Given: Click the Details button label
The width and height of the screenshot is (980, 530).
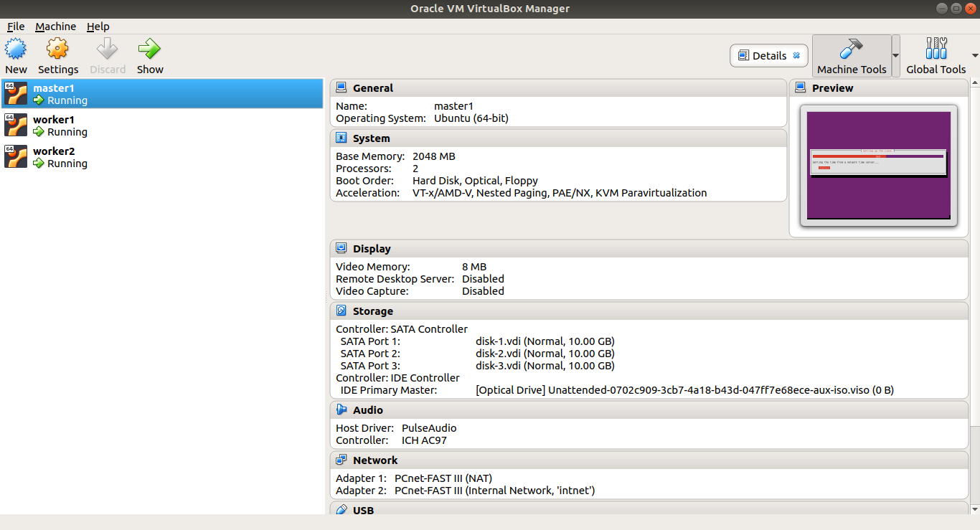Looking at the screenshot, I should pos(770,56).
